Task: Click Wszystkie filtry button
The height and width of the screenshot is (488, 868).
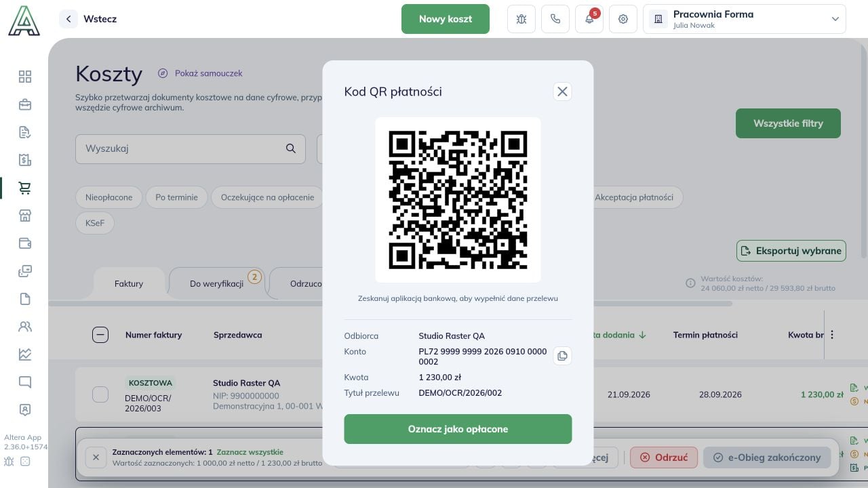Action: click(x=788, y=123)
